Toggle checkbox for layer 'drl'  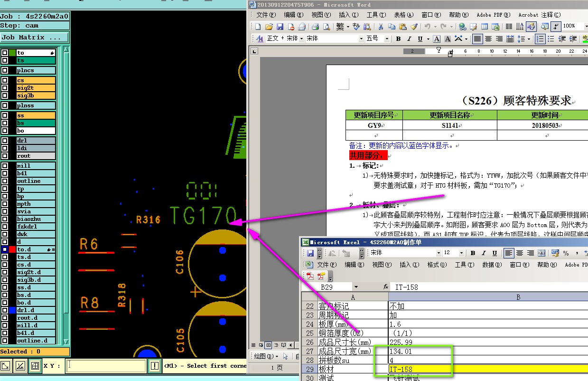click(4, 141)
